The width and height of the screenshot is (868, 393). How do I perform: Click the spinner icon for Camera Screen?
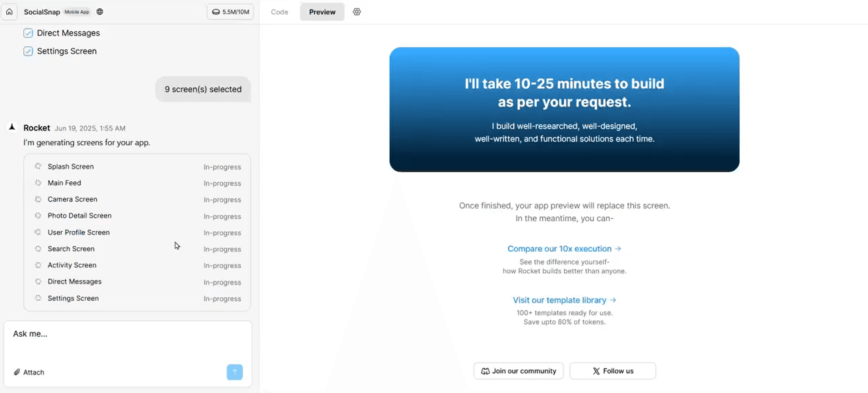coord(38,199)
